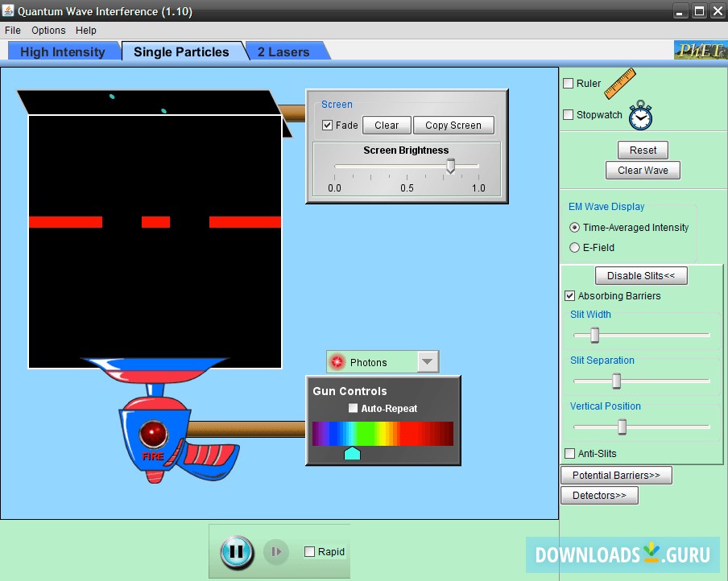Viewport: 728px width, 581px height.
Task: Open the File menu
Action: (13, 30)
